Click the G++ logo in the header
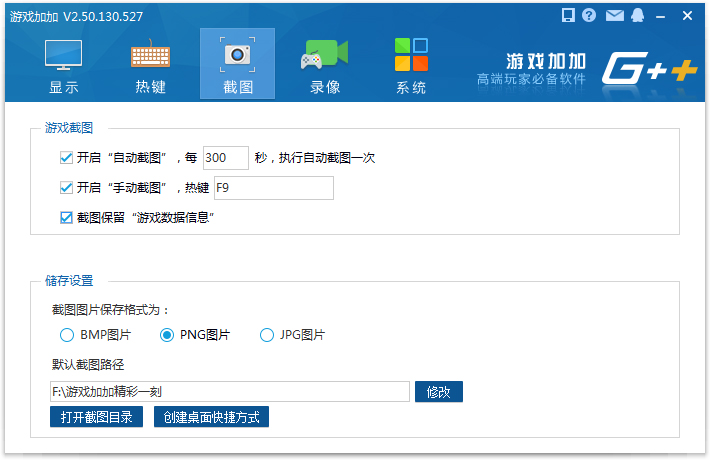This screenshot has height=460, width=710. (646, 68)
